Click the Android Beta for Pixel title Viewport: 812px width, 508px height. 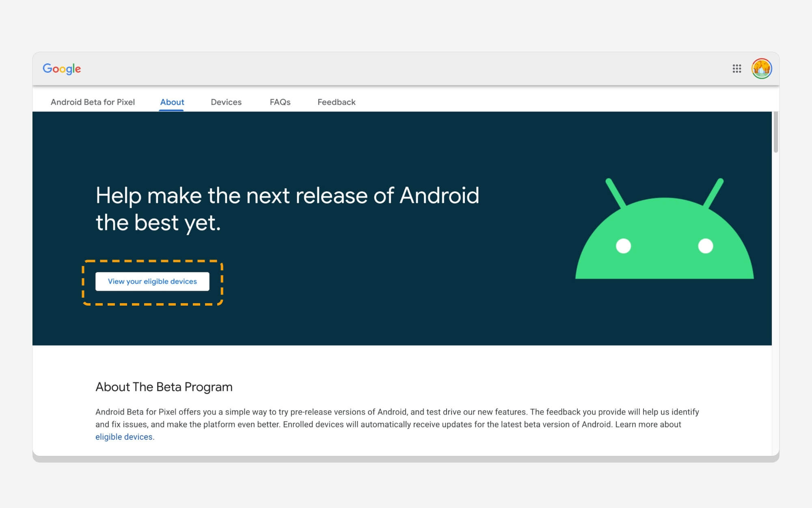93,102
